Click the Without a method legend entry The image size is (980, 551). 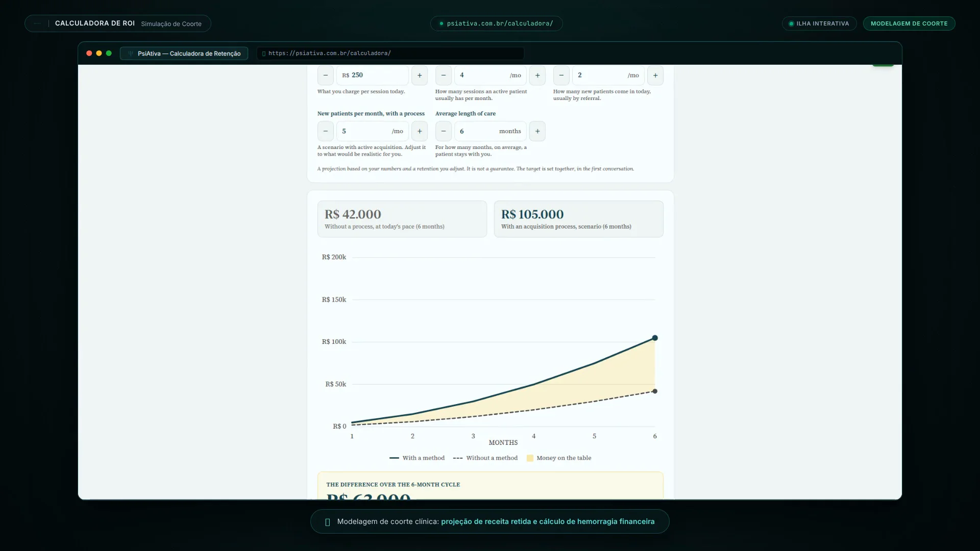click(485, 458)
